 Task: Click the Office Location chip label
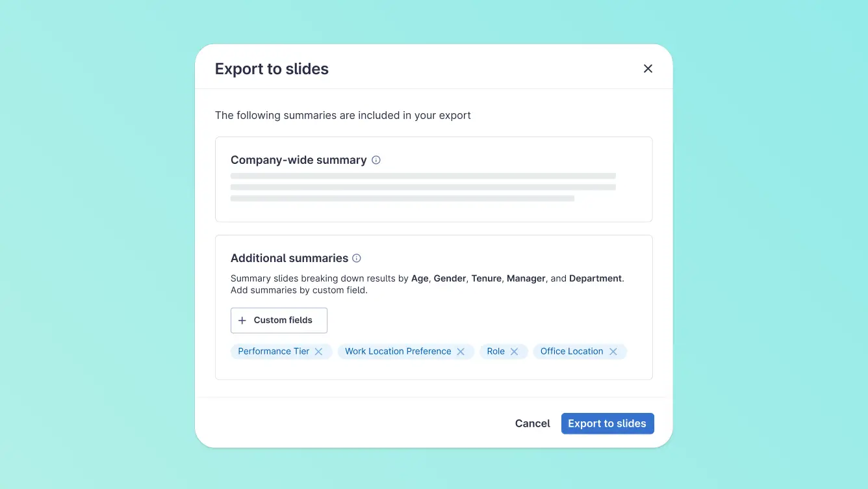[x=572, y=351]
